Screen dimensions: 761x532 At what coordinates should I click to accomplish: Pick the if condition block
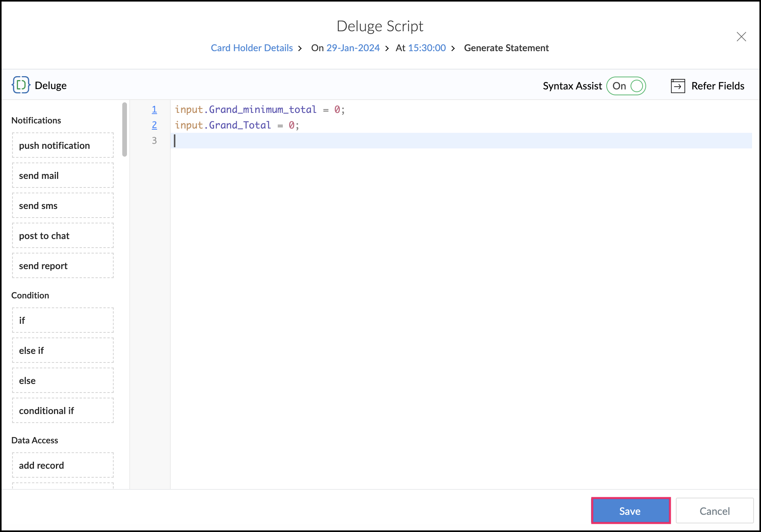pos(63,320)
